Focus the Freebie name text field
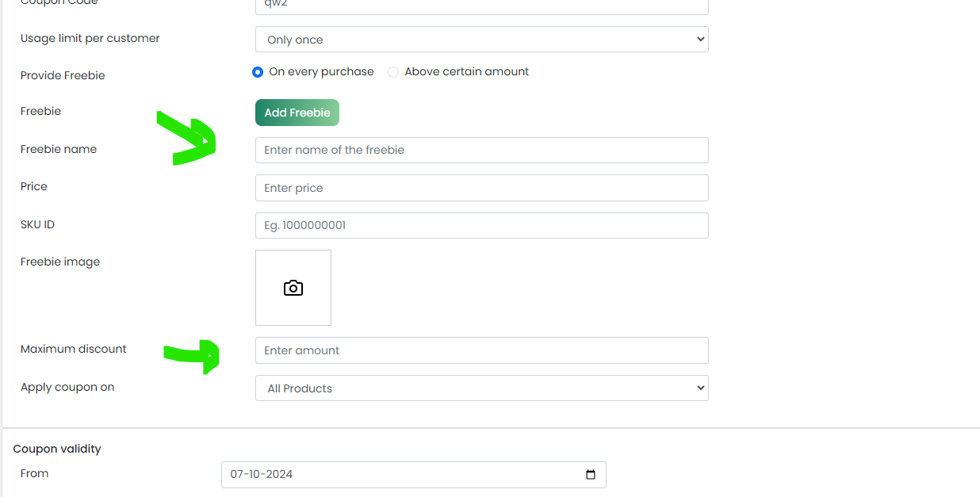This screenshot has width=980, height=497. pyautogui.click(x=482, y=150)
